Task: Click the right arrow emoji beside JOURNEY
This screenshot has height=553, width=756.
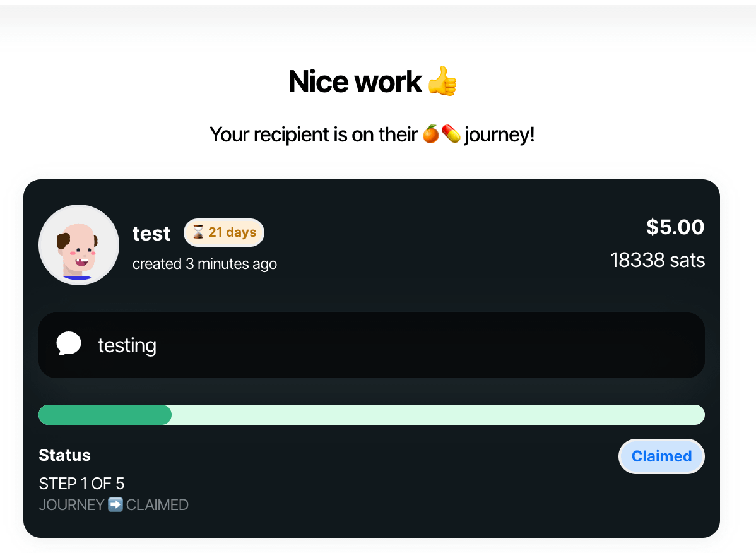Action: click(115, 505)
